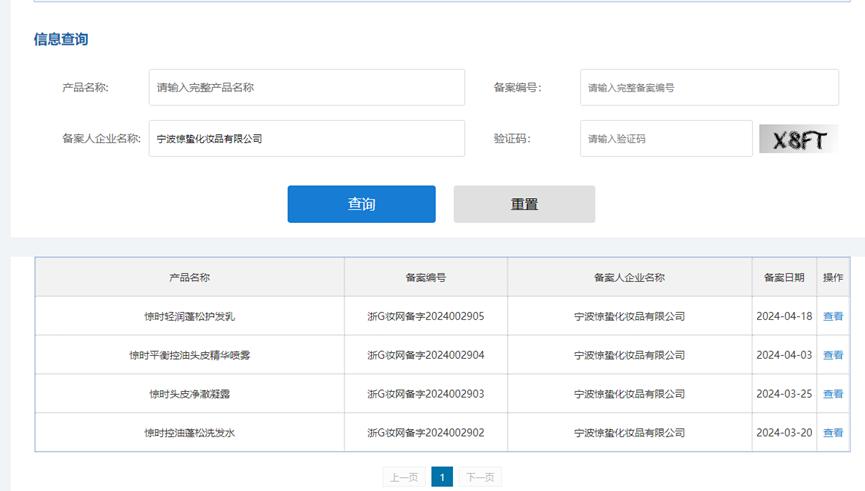Click the 产品名称 column header
This screenshot has width=865, height=491.
coord(190,277)
